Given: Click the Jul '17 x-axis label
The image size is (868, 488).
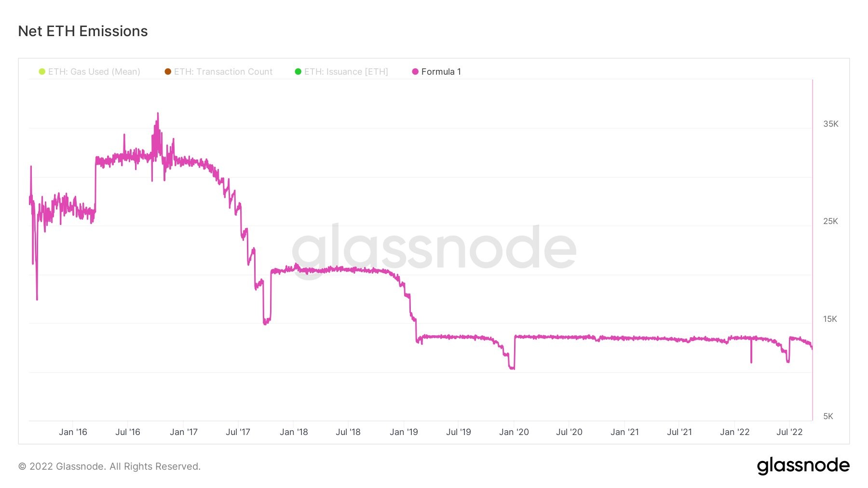Looking at the screenshot, I should click(x=238, y=432).
